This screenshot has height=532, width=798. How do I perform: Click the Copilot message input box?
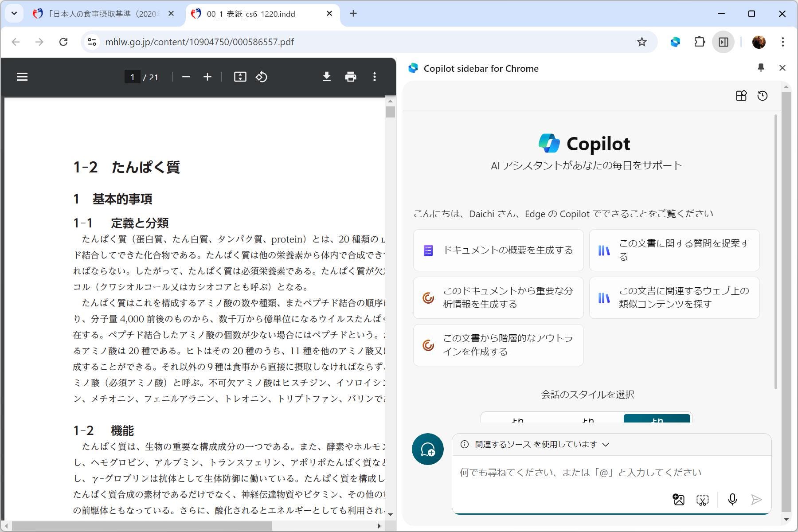click(611, 473)
